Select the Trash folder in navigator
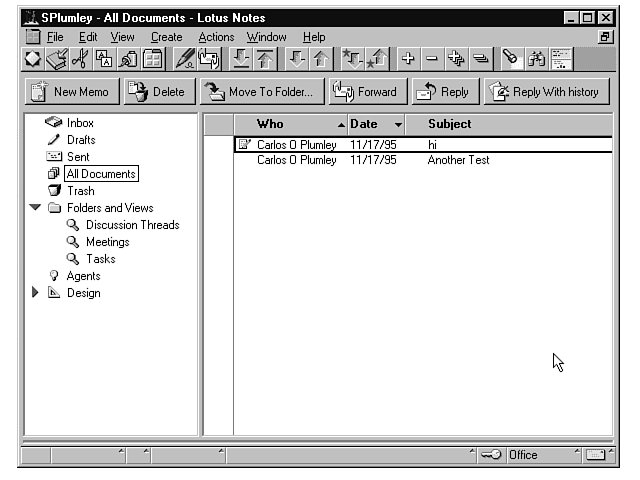The height and width of the screenshot is (480, 640). (80, 191)
